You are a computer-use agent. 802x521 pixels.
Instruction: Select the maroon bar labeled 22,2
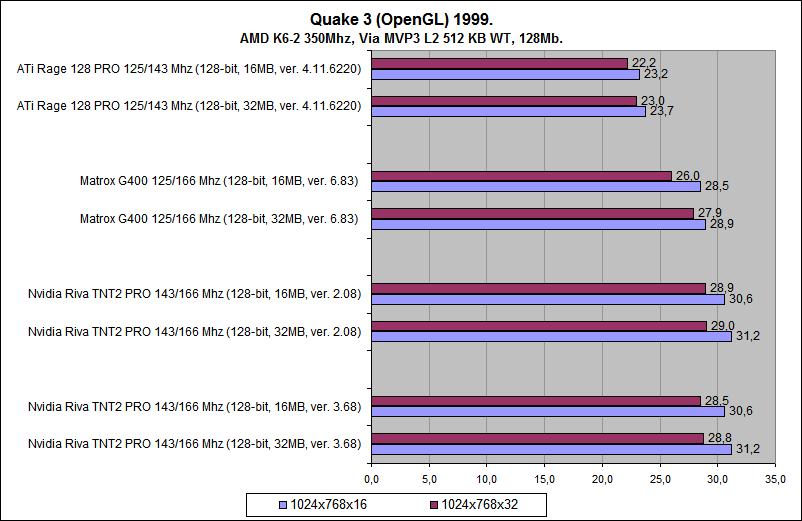(499, 64)
